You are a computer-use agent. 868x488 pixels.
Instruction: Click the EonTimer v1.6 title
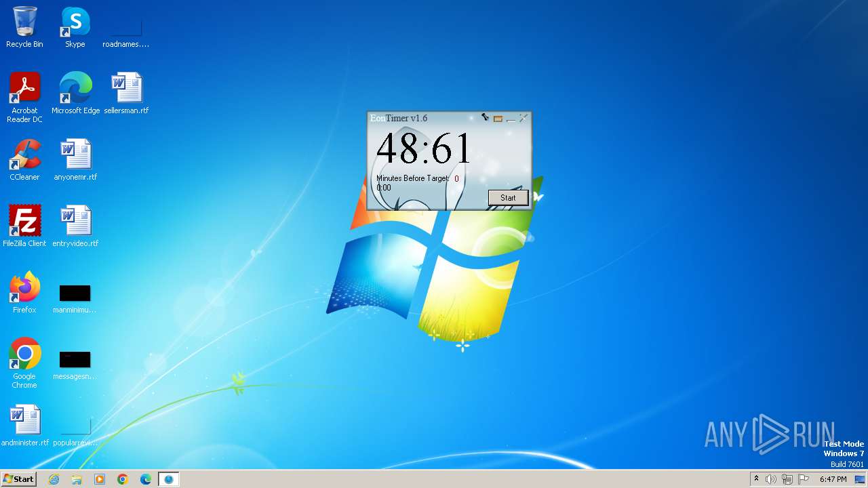click(399, 118)
